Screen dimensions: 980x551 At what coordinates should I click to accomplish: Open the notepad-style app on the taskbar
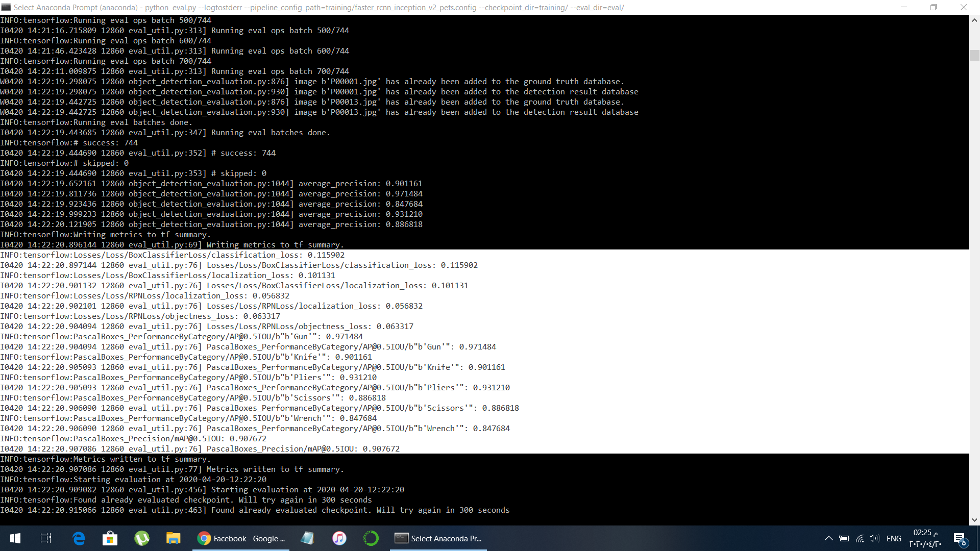[x=307, y=538]
